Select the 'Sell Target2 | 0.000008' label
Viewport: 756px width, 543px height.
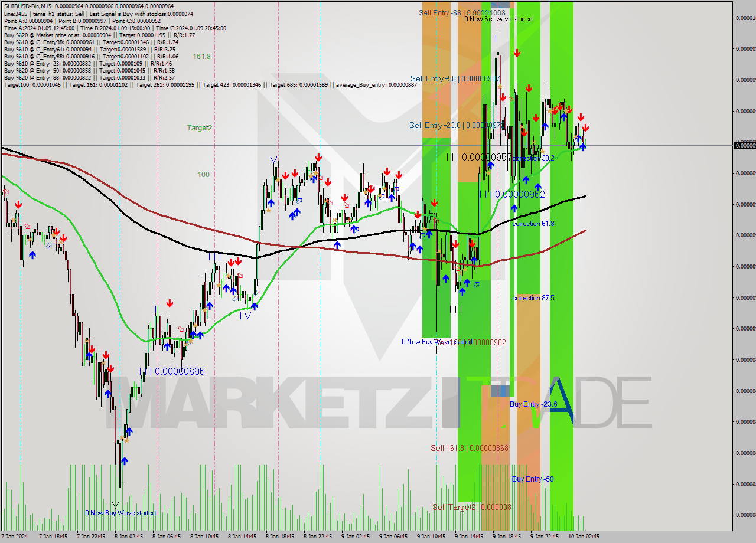[472, 507]
